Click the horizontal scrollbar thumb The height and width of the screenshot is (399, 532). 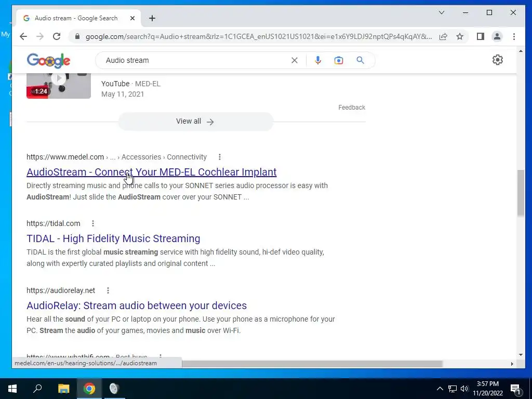(312, 364)
